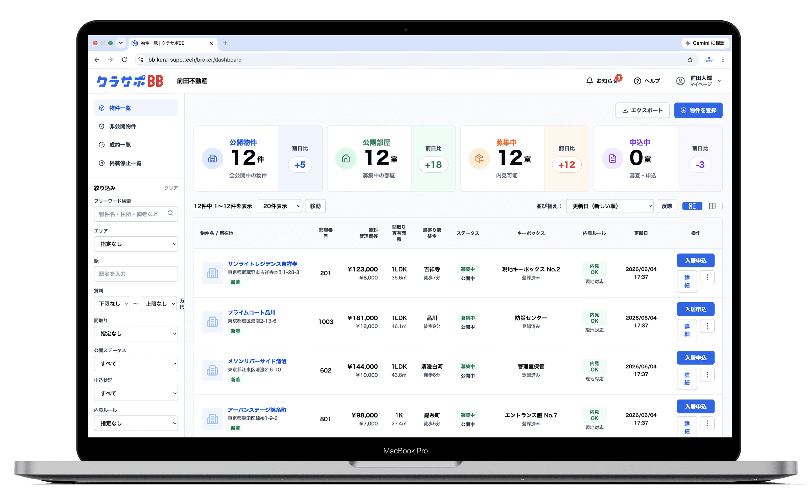Click 入居申込 for メゾンリバーサイド清澄
The width and height of the screenshot is (812, 504).
(696, 358)
